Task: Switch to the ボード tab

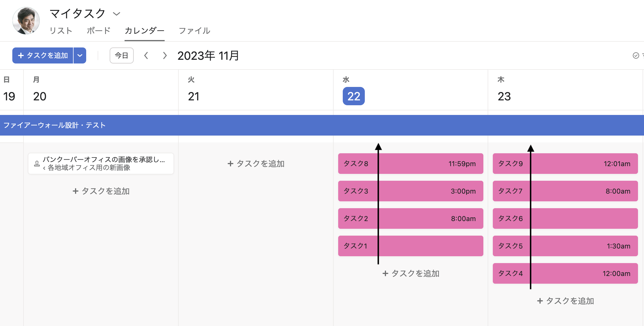Action: pos(99,31)
